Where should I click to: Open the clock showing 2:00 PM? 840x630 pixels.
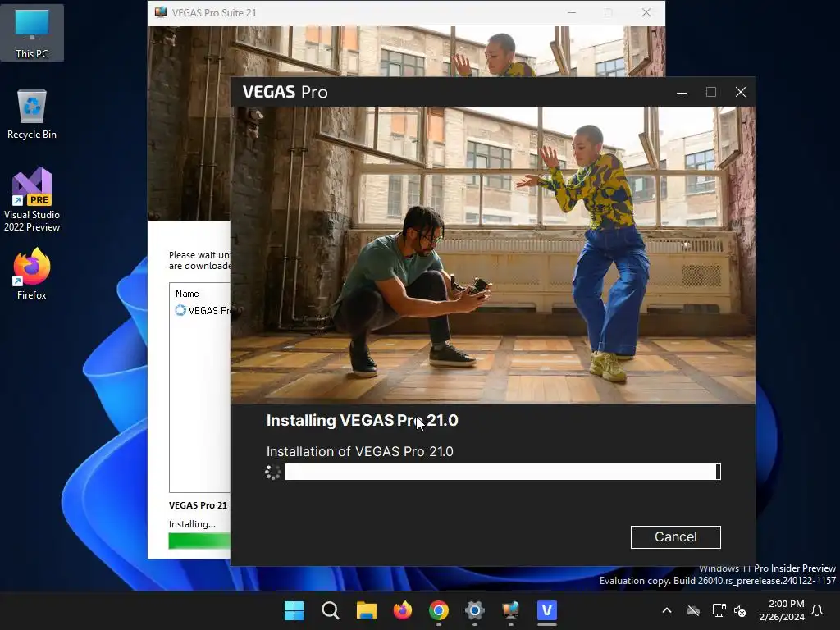[782, 610]
